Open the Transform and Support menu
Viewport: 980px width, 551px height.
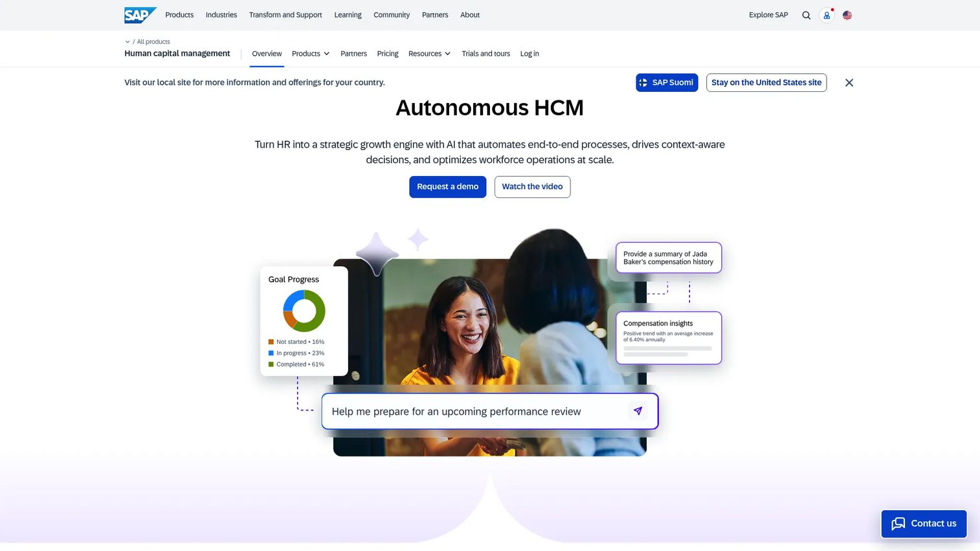tap(285, 15)
